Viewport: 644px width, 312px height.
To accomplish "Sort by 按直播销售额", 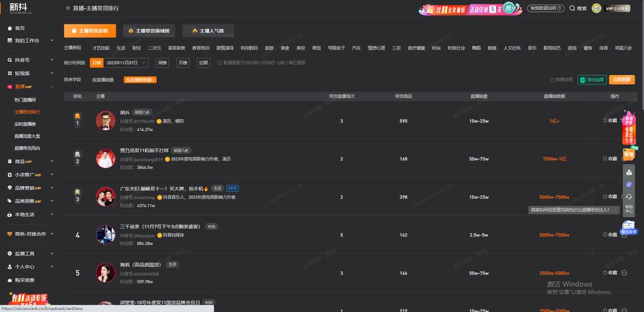I will 140,80.
